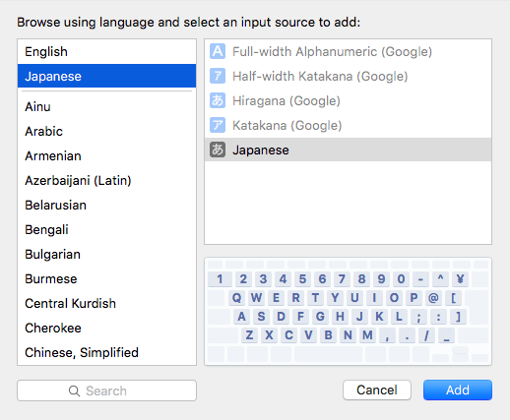Click the @ key on keyboard preview

[x=433, y=298]
